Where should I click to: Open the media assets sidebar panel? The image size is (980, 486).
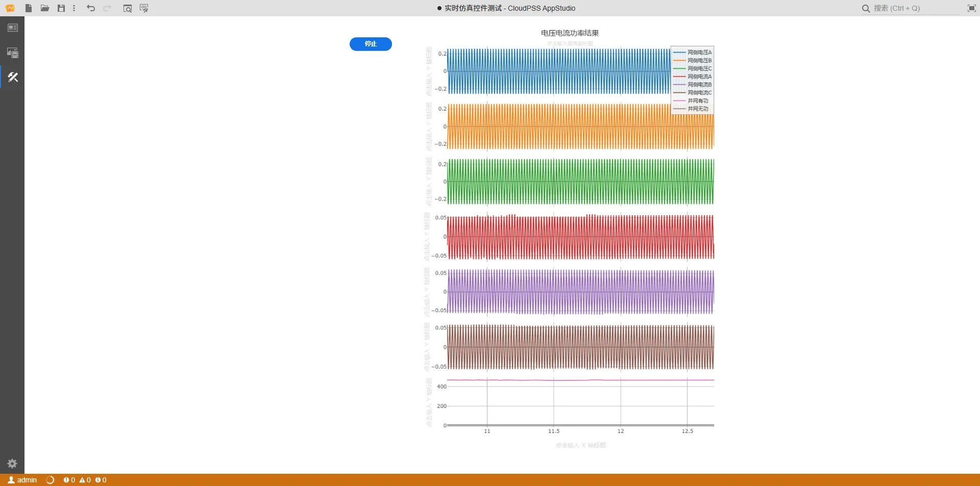[x=13, y=53]
